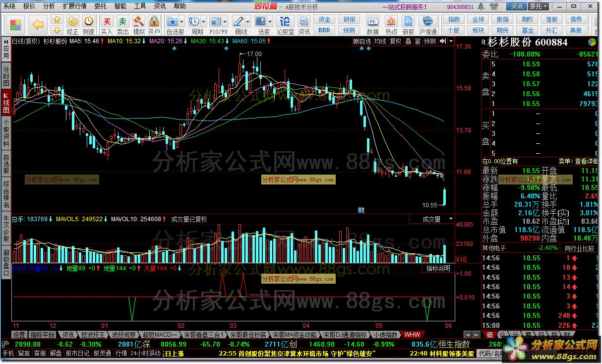Open the 委托 dropdown in title bar
Image resolution: width=602 pixels, height=364 pixels.
tap(539, 6)
